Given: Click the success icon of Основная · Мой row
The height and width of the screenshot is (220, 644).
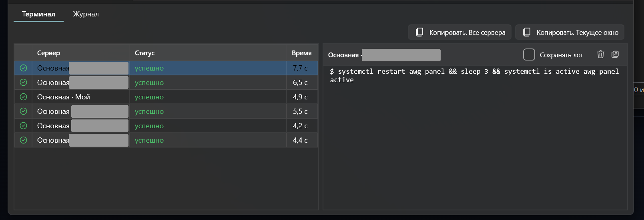Looking at the screenshot, I should (x=24, y=97).
